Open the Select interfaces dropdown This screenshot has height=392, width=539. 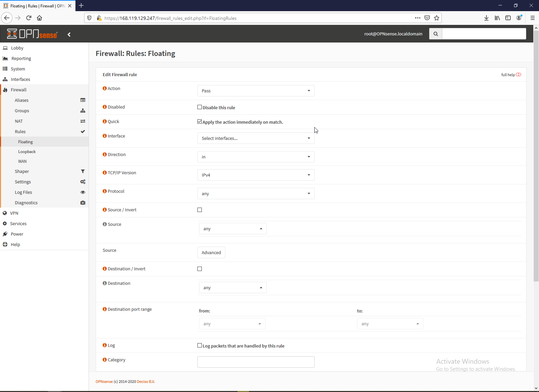(x=256, y=138)
